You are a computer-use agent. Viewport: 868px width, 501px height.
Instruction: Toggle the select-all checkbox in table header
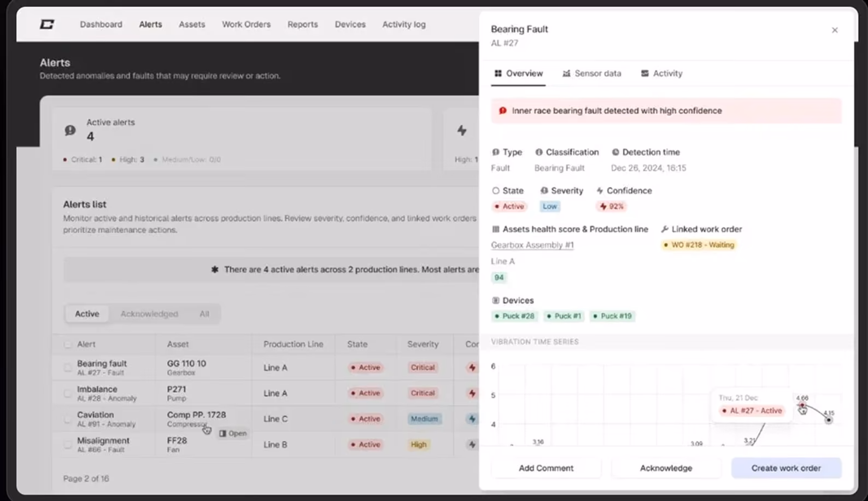tap(68, 345)
